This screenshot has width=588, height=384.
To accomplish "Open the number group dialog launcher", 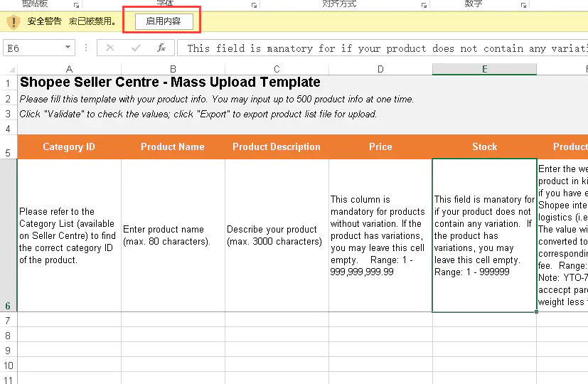I will (x=524, y=5).
